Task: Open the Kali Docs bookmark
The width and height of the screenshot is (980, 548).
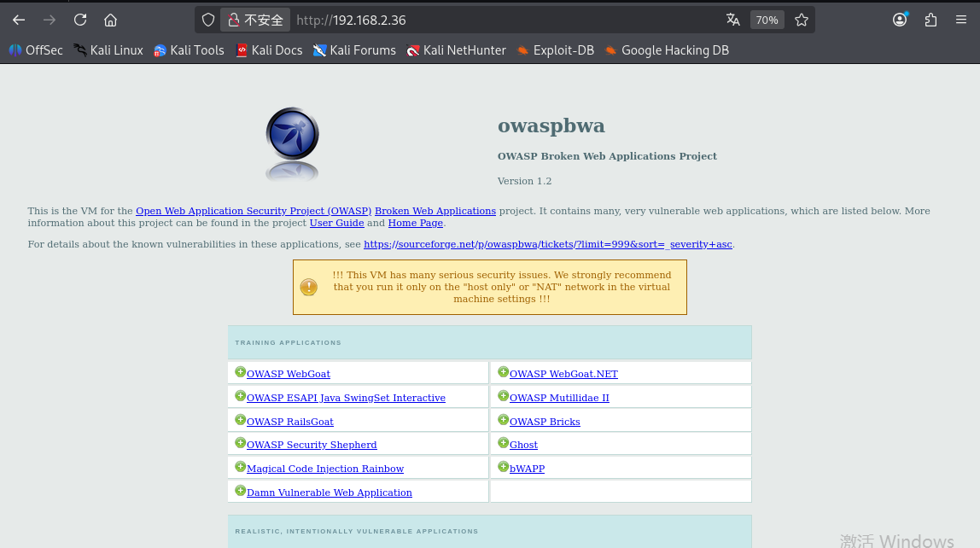Action: 270,50
